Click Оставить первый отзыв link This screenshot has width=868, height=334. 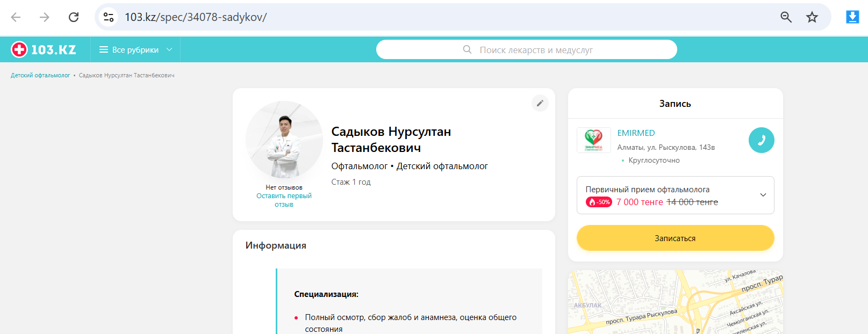pos(284,200)
